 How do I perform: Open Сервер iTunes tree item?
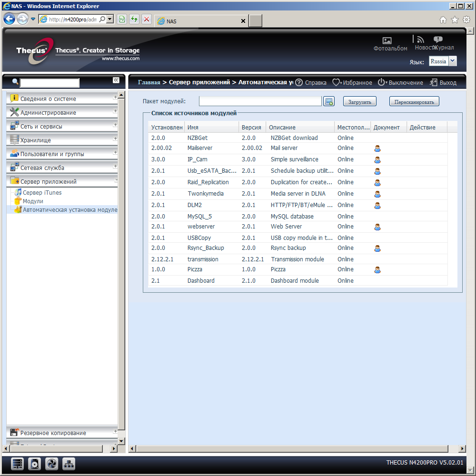pyautogui.click(x=42, y=192)
